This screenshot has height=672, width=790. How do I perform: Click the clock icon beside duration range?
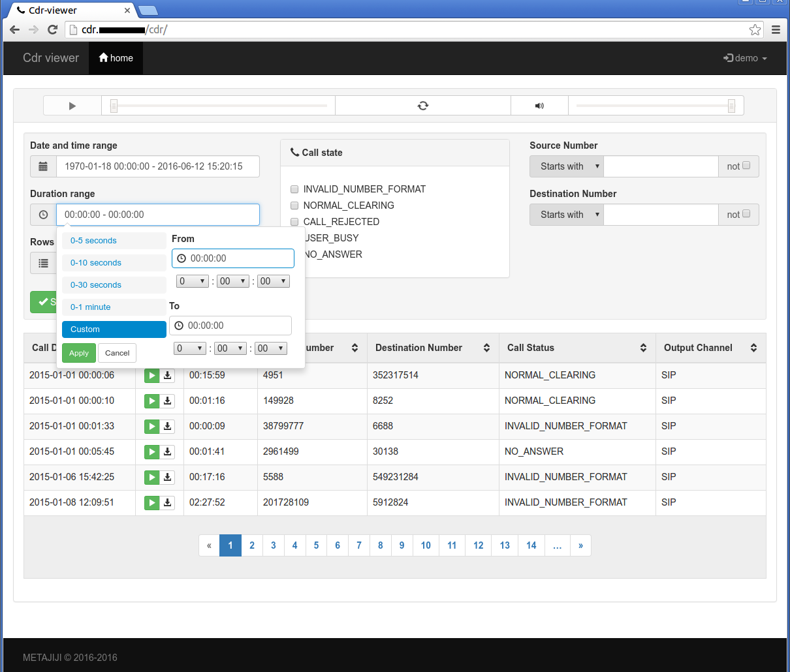(43, 215)
